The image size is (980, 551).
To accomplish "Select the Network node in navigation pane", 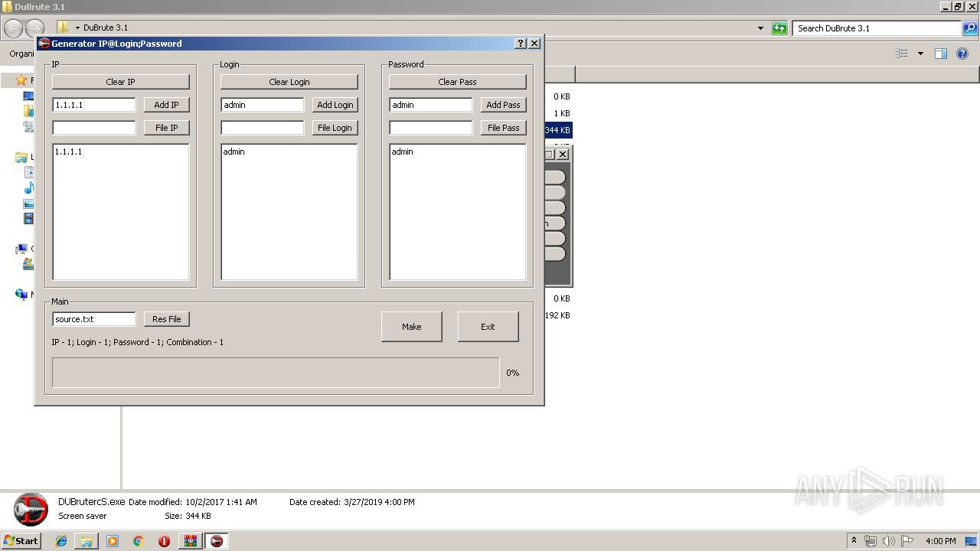I will [22, 295].
